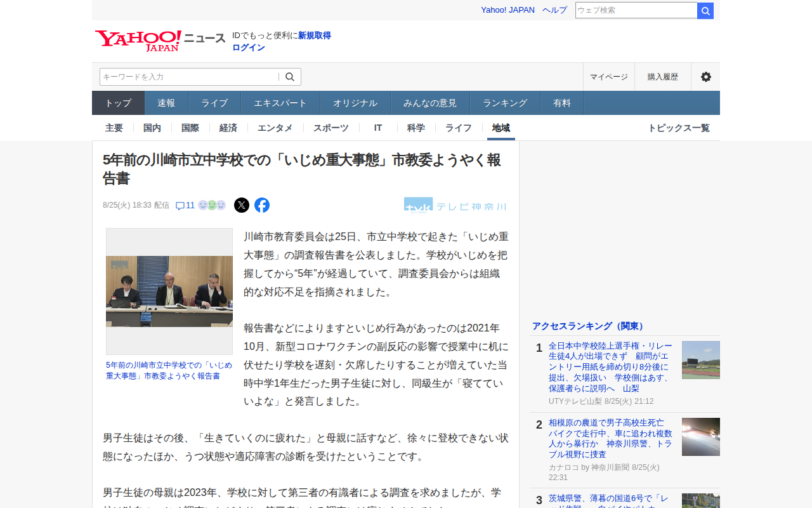Image resolution: width=812 pixels, height=508 pixels.
Task: Click the article headline 5年前の川崎市立中学校
Action: 302,170
